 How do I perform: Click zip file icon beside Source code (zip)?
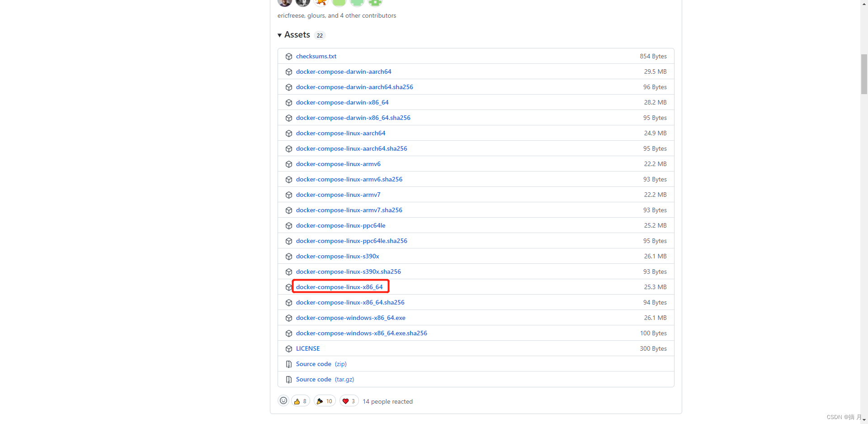tap(289, 364)
